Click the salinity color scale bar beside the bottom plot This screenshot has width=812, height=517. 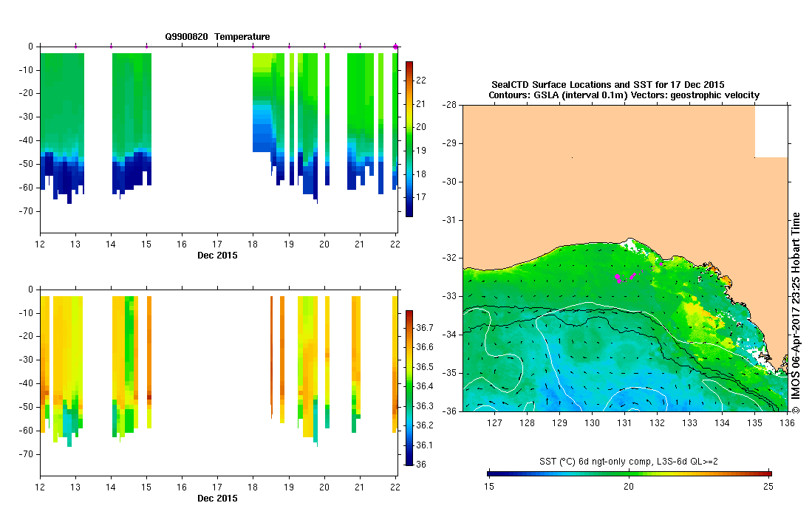click(409, 388)
